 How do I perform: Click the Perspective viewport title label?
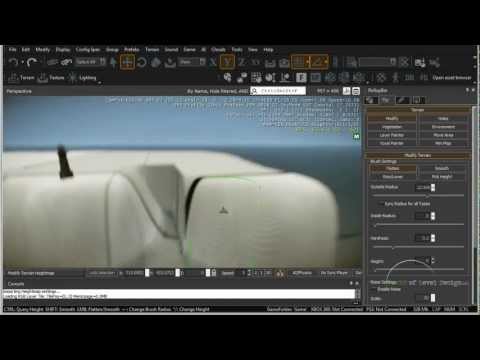click(19, 91)
